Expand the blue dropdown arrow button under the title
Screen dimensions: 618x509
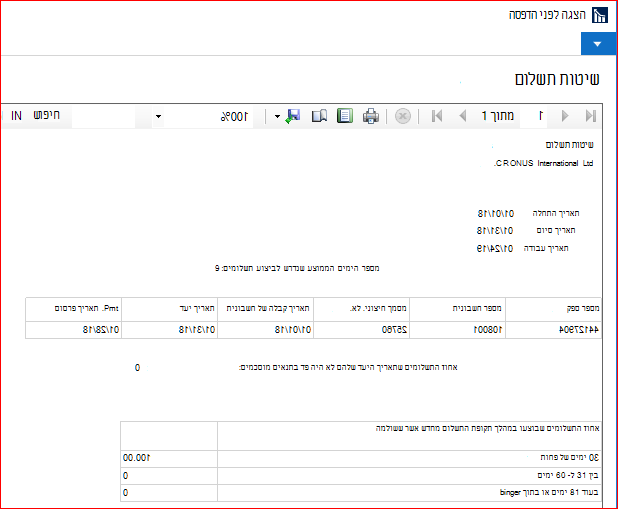[x=597, y=44]
